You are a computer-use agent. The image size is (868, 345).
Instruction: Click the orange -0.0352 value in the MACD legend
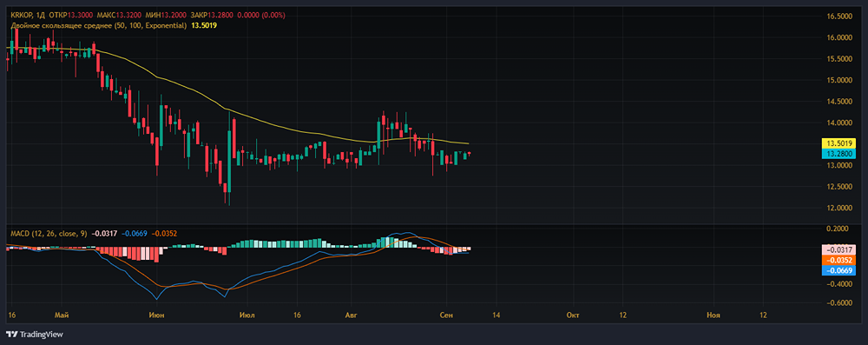164,234
